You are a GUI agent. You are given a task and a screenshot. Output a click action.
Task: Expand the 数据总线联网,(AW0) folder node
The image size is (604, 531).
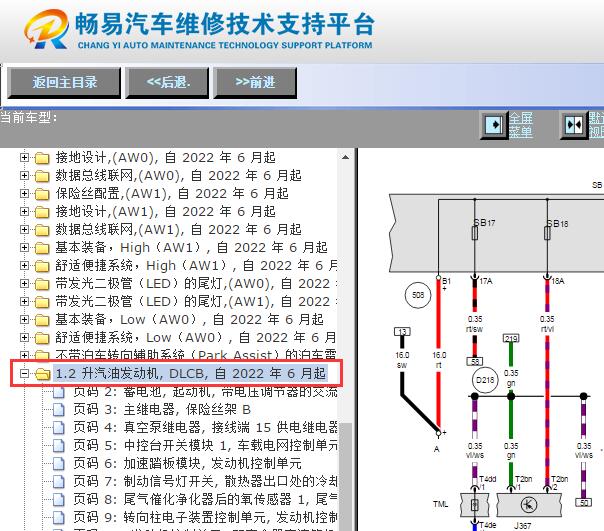pyautogui.click(x=24, y=175)
